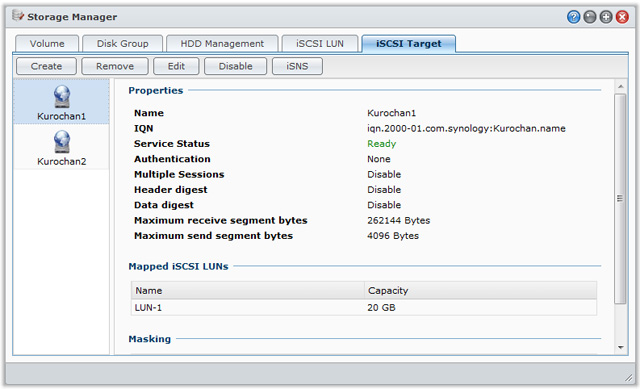Click the Edit button

coord(176,66)
